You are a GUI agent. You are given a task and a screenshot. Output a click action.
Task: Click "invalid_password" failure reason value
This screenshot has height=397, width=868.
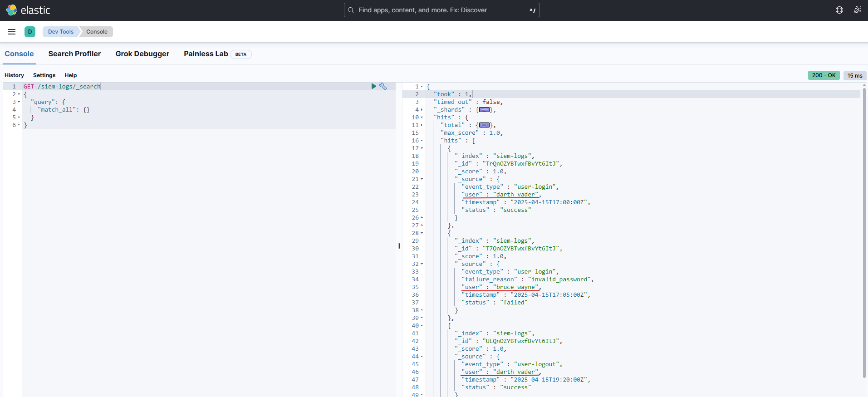tap(559, 279)
